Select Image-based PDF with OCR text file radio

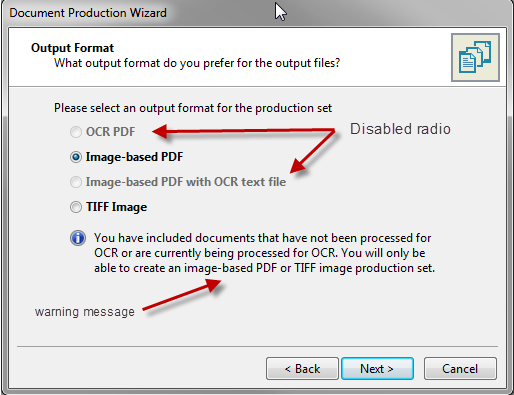pos(76,182)
